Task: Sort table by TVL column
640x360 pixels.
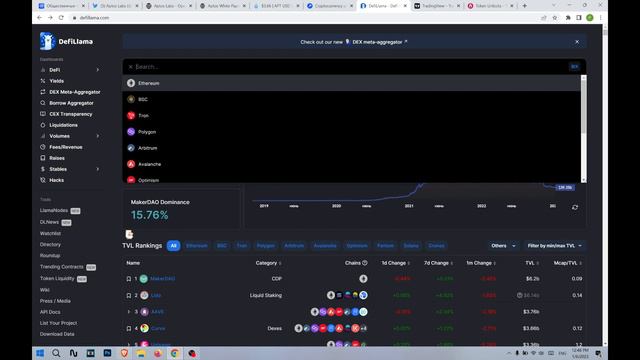Action: click(x=532, y=263)
